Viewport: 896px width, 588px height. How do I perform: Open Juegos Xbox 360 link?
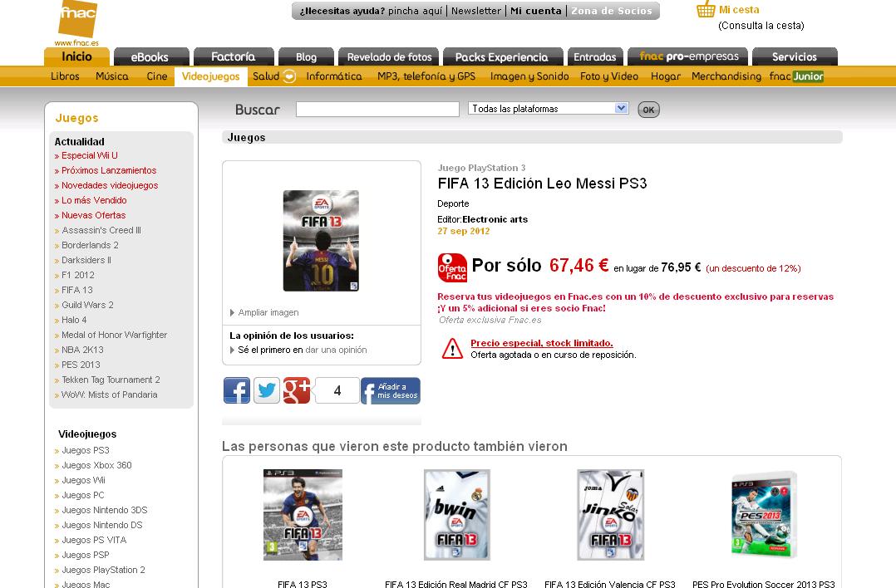[x=96, y=465]
